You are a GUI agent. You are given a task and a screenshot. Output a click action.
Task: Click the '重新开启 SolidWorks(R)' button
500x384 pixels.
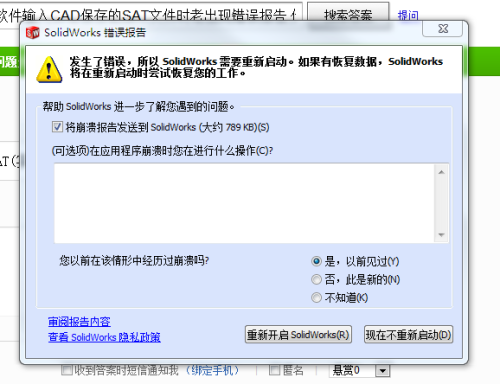click(x=298, y=334)
